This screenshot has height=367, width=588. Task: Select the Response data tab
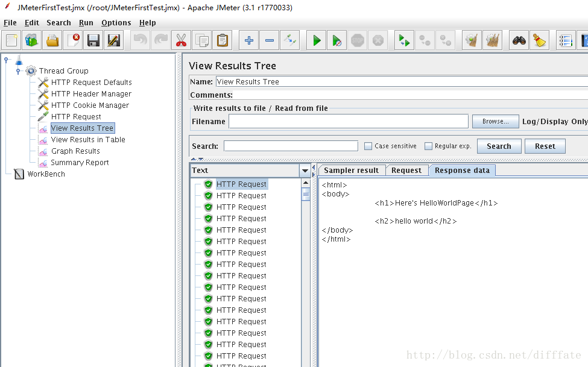462,171
